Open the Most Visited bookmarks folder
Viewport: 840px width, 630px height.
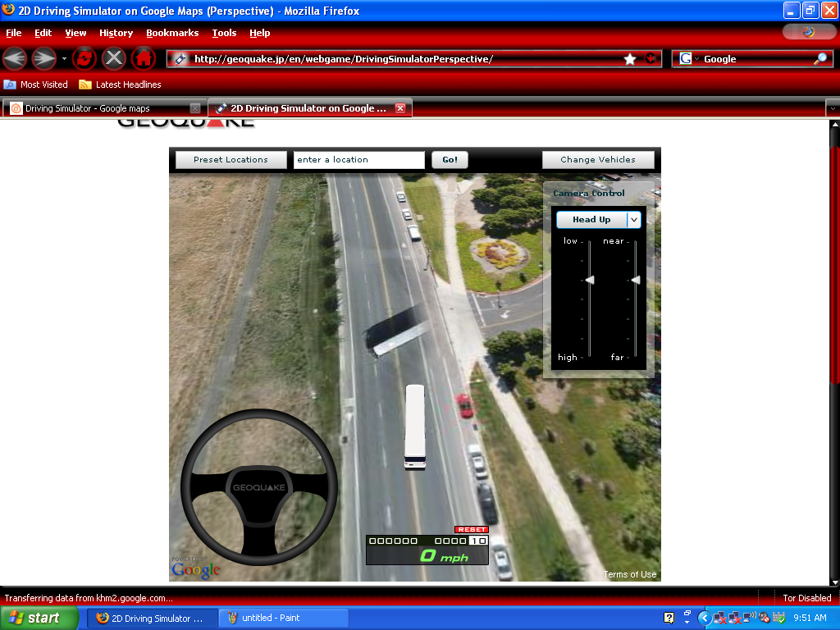point(36,84)
